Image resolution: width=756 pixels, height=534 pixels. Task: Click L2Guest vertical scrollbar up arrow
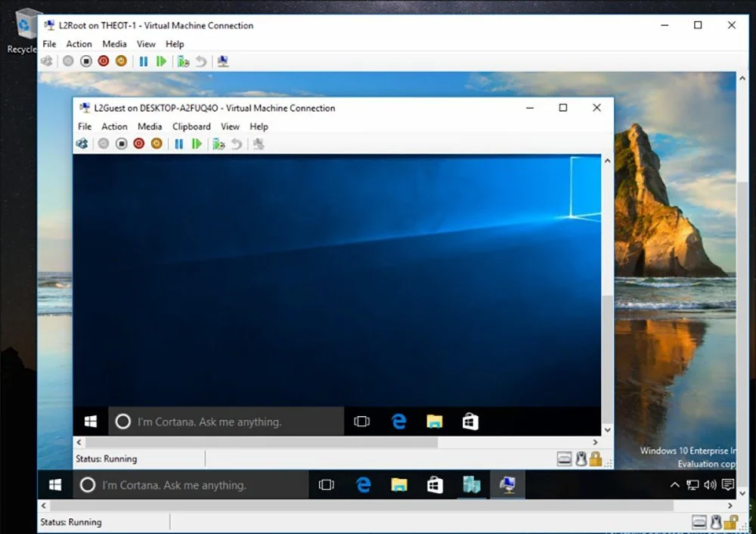pos(608,161)
